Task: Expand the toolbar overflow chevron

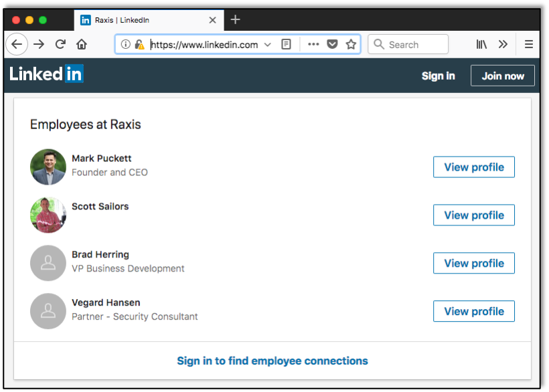Action: (503, 44)
